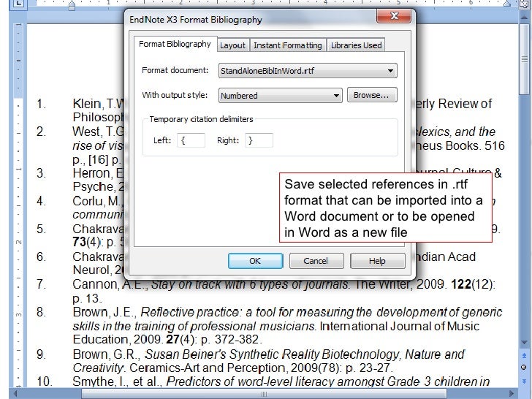Click the horizontal scrollbar left arrow
This screenshot has width=532, height=399.
point(15,394)
